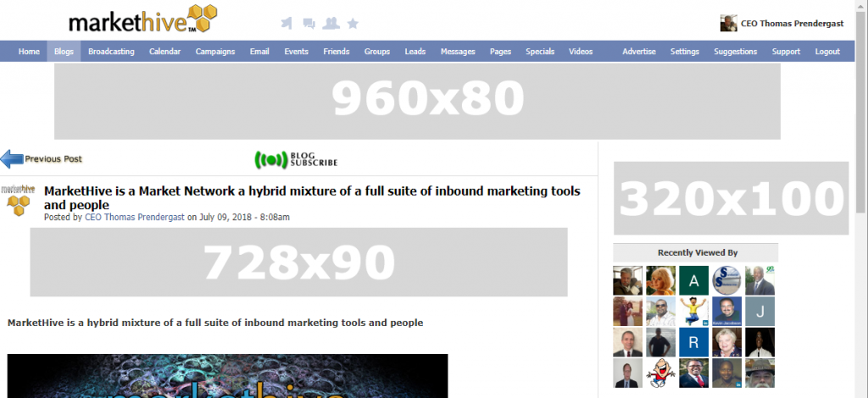Open the top-left man holding coffee mug avatar

[x=628, y=281]
